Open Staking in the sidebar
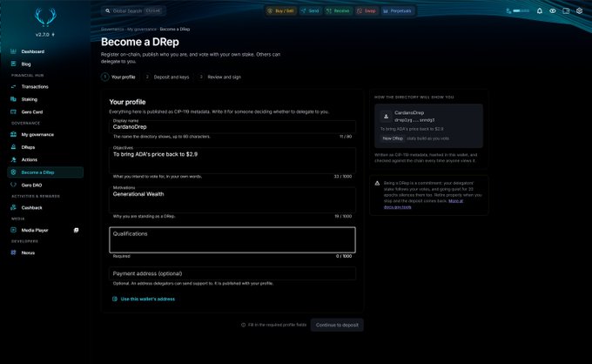 [45, 99]
